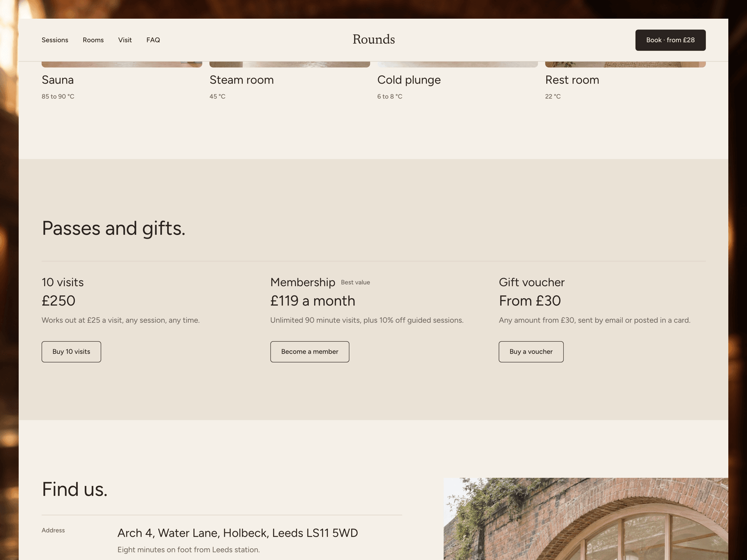
Task: Click the From £30 price
Action: [530, 301]
